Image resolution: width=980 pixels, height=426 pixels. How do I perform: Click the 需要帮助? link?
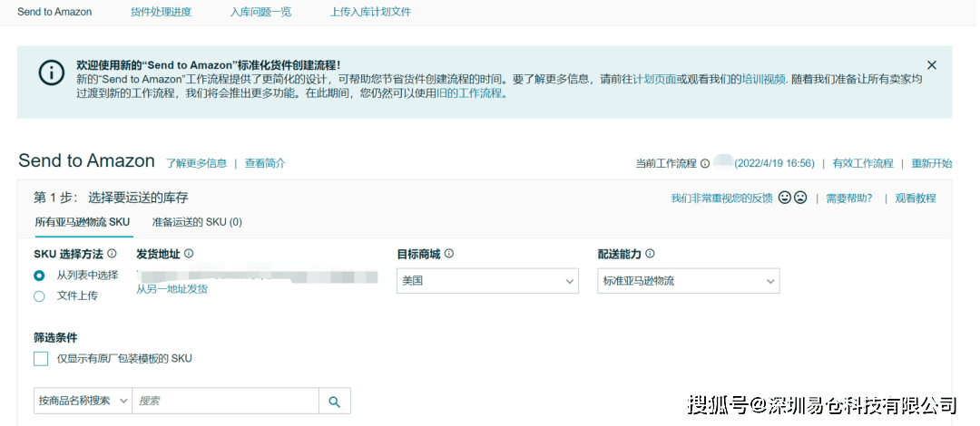tap(849, 198)
